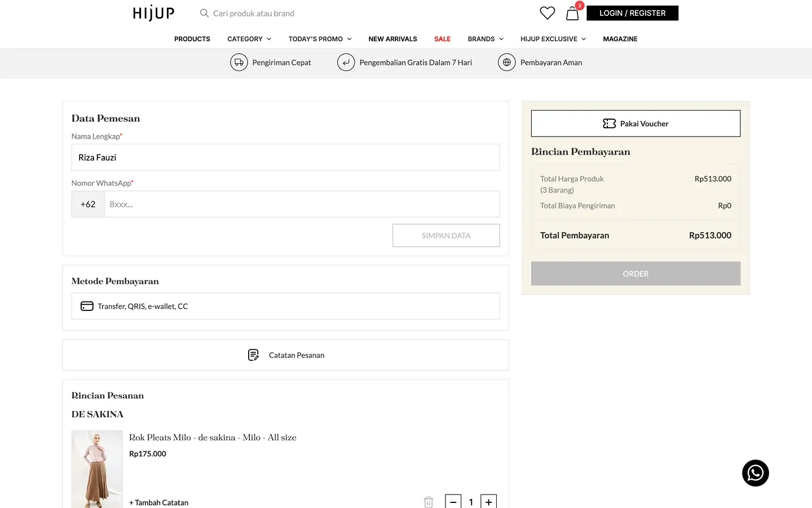Open the NEW ARRIVALS menu item

pos(392,39)
